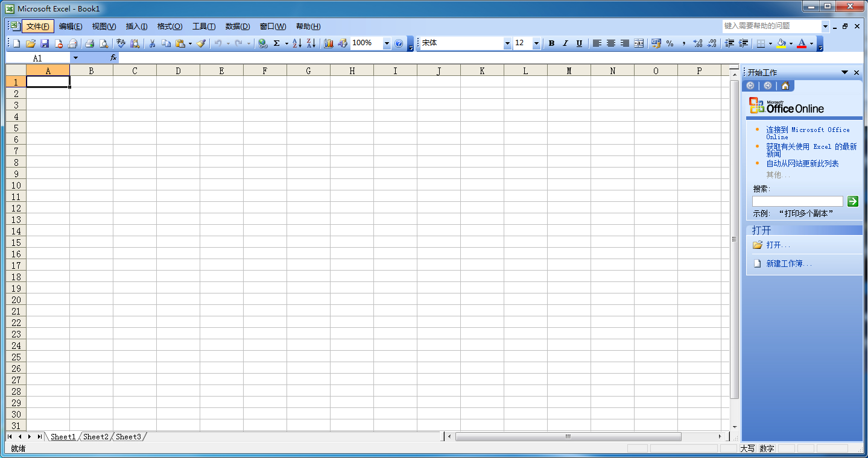Image resolution: width=868 pixels, height=458 pixels.
Task: Decrease cell indent
Action: click(729, 43)
